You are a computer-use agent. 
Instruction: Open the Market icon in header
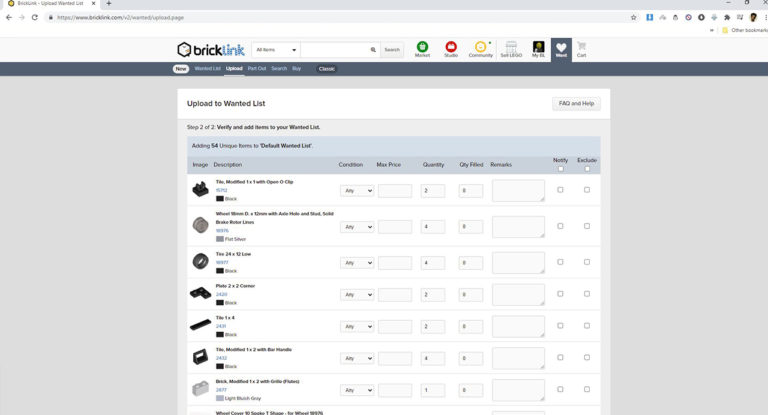click(x=422, y=49)
